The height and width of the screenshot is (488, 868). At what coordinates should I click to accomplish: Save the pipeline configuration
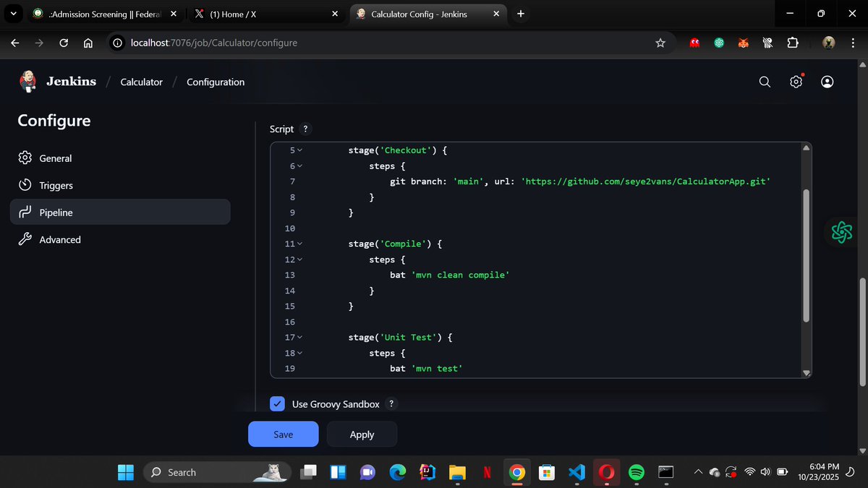[284, 435]
